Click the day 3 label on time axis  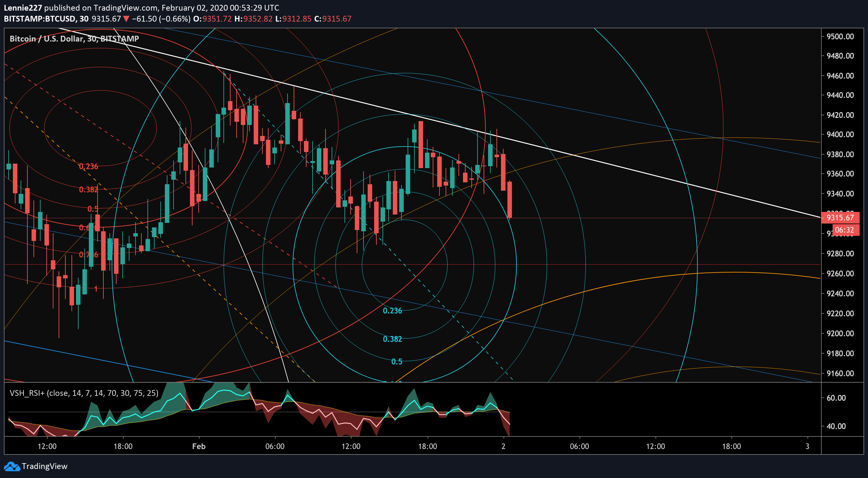[x=807, y=446]
